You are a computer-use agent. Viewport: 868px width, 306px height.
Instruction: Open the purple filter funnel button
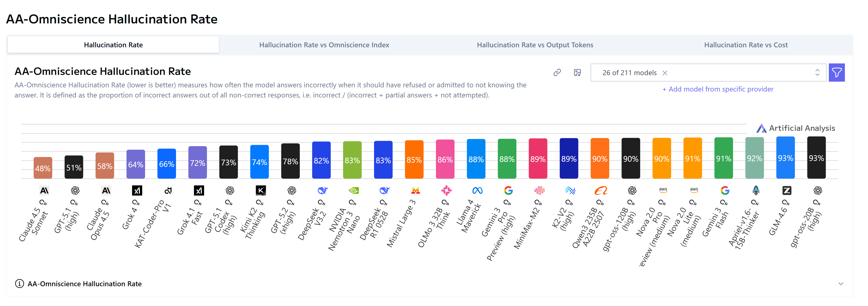[836, 73]
